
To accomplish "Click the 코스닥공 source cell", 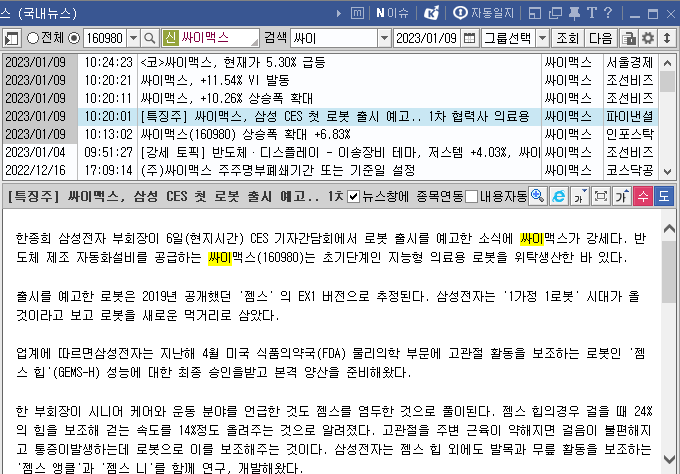I will pyautogui.click(x=630, y=170).
